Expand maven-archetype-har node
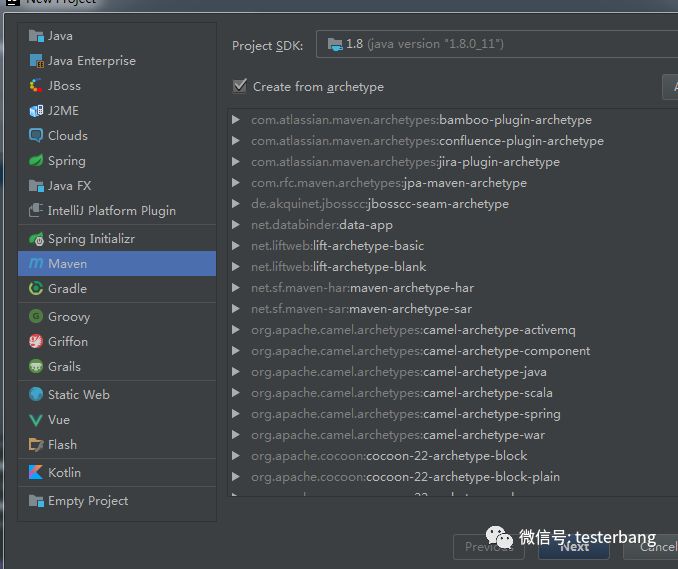 (x=236, y=288)
